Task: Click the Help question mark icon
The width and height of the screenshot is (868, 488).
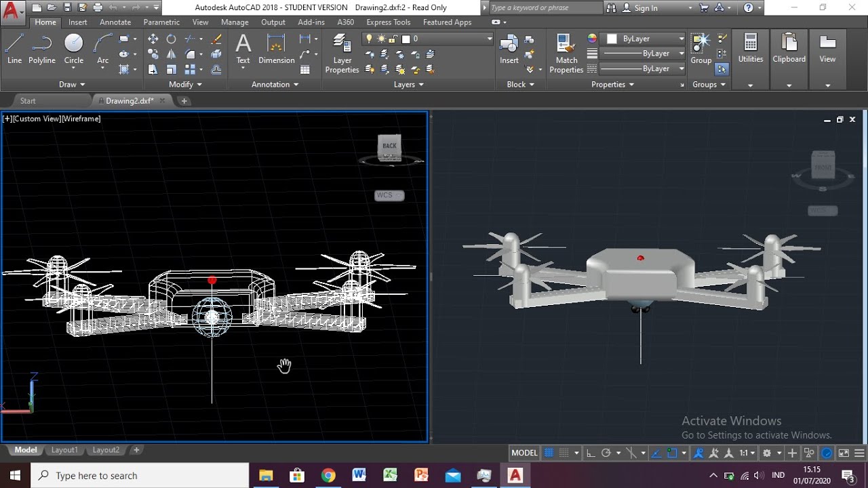Action: point(749,8)
